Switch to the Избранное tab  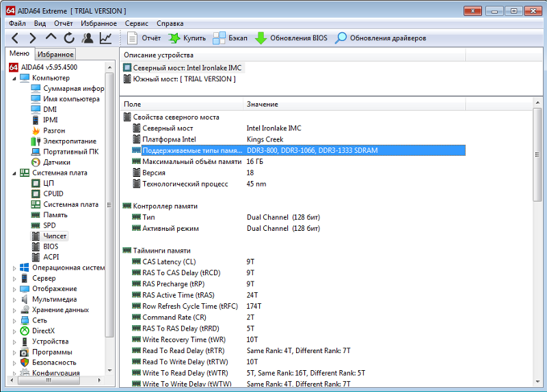[x=55, y=54]
